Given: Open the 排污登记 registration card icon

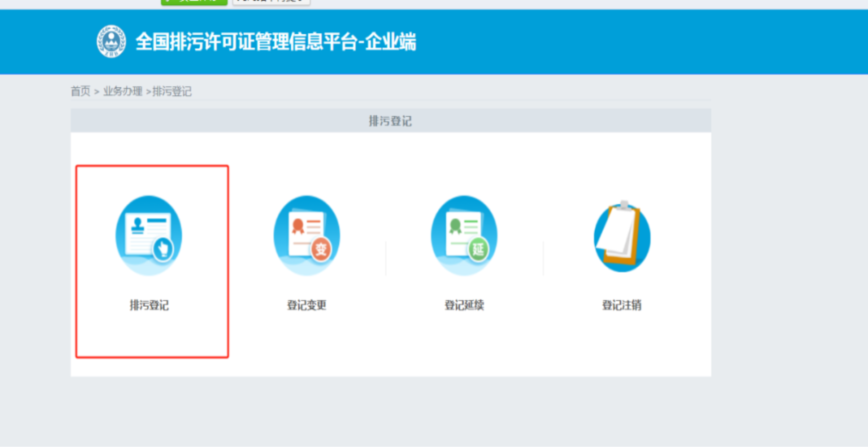Looking at the screenshot, I should pos(148,235).
